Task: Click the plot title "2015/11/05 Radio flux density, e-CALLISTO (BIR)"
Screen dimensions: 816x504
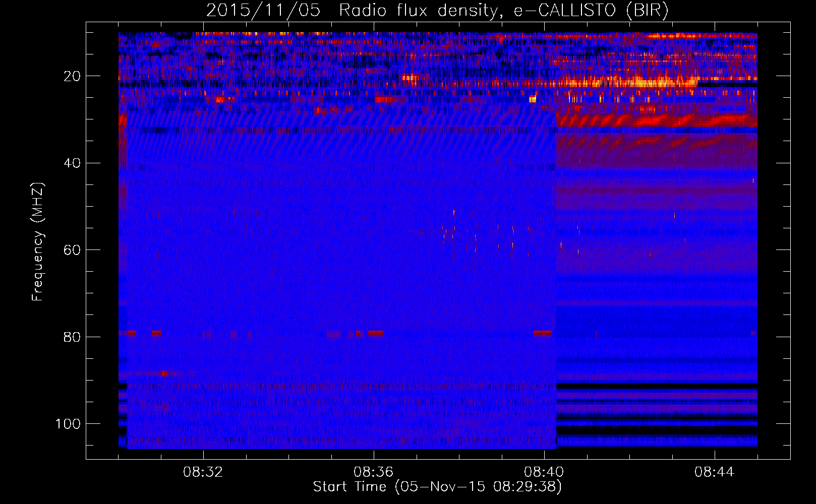Action: click(437, 11)
